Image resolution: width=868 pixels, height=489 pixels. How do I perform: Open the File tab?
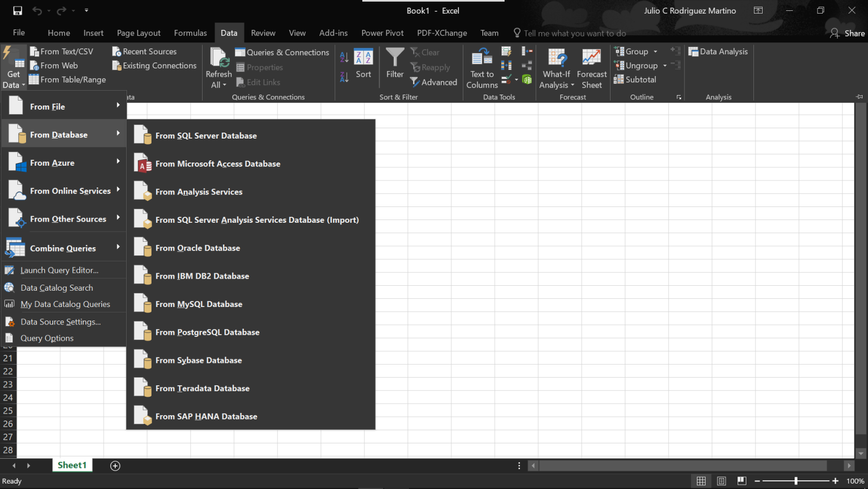[x=19, y=33]
